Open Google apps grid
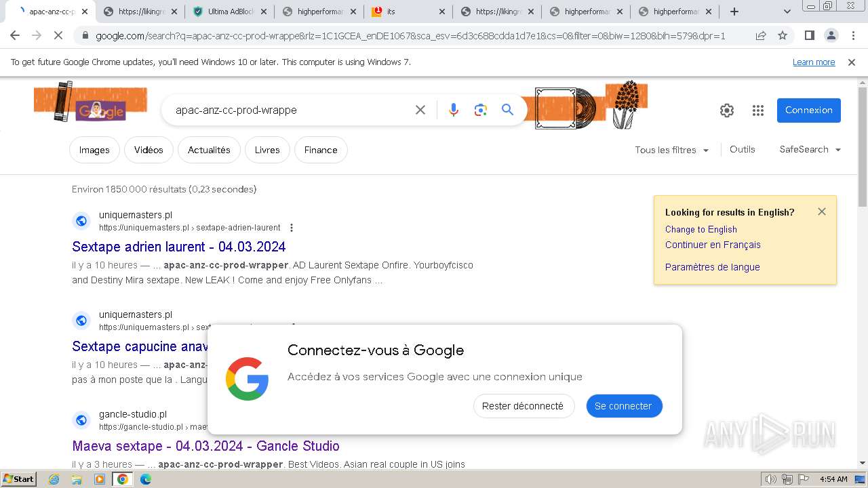The width and height of the screenshot is (868, 488). point(758,110)
